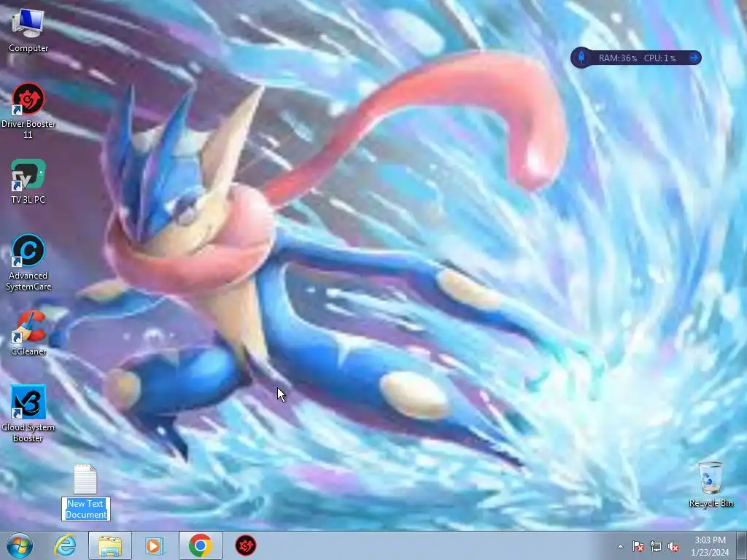Click the RAM:36% reading on widget

(x=617, y=58)
